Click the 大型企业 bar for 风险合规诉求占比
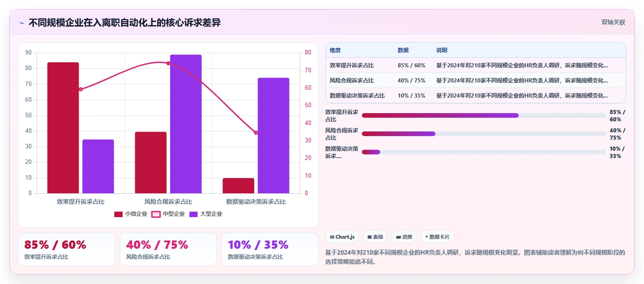 [186, 124]
